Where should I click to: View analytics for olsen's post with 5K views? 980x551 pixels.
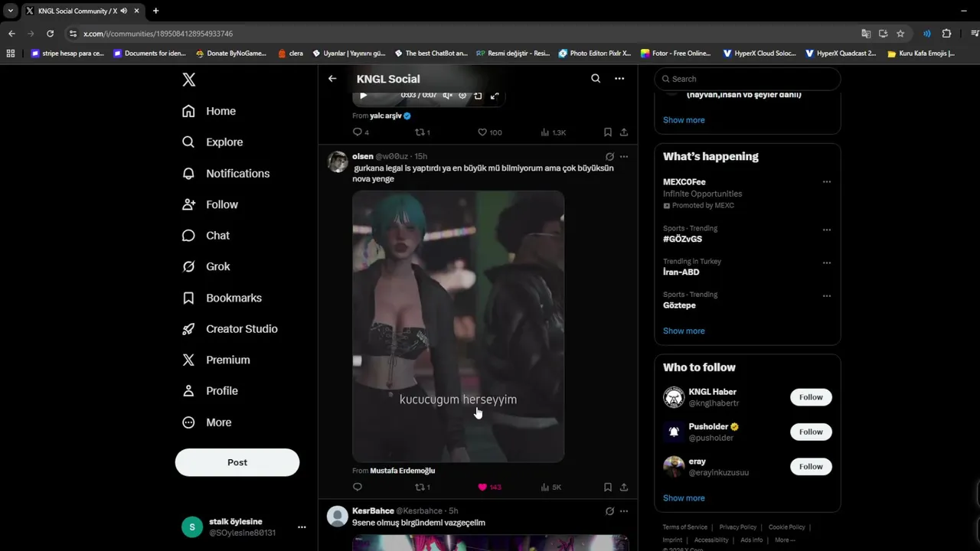(551, 487)
